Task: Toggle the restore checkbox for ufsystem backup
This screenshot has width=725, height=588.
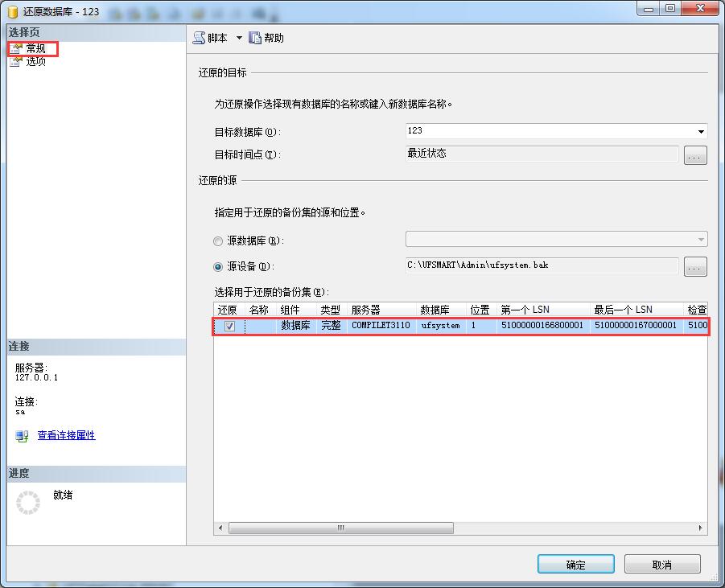Action: (229, 326)
